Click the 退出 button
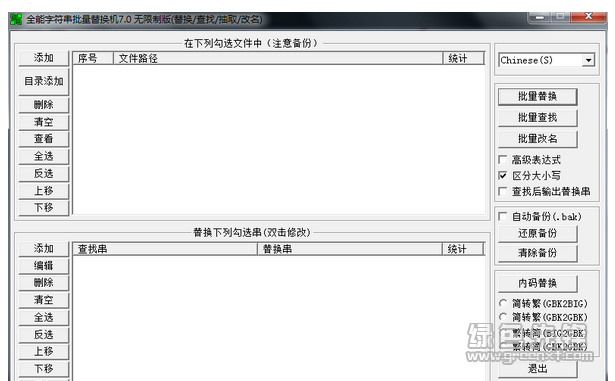 point(537,369)
